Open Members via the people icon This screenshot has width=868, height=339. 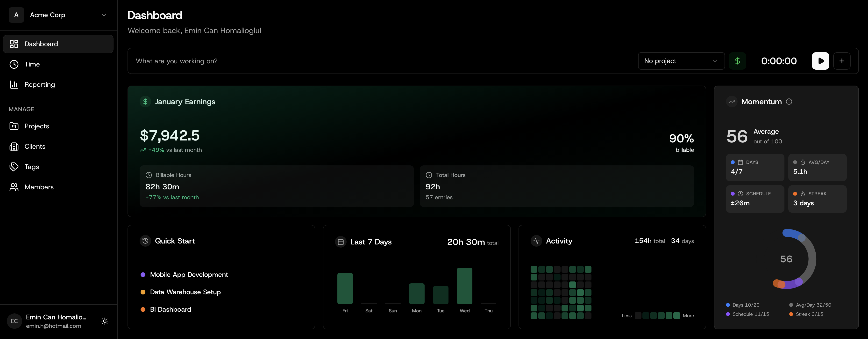(14, 187)
